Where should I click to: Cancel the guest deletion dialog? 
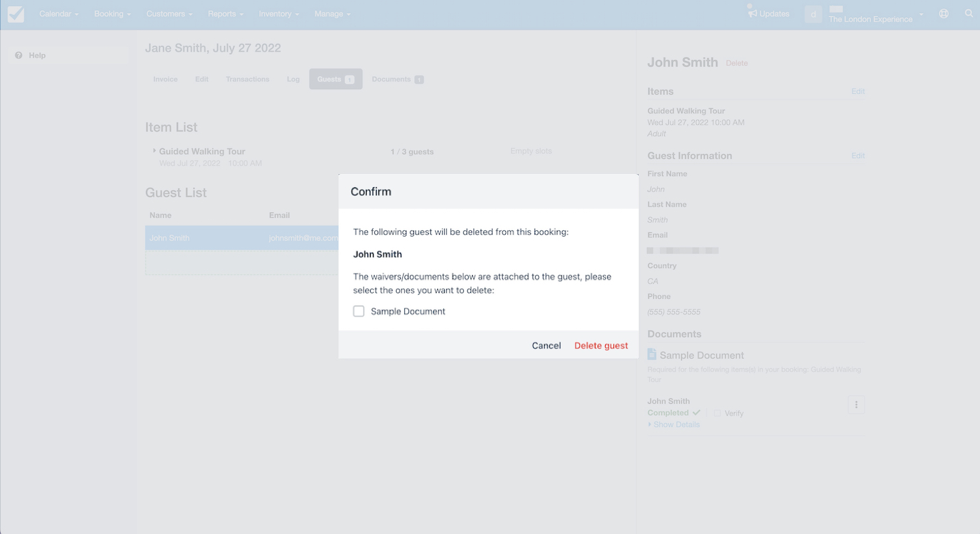[546, 345]
